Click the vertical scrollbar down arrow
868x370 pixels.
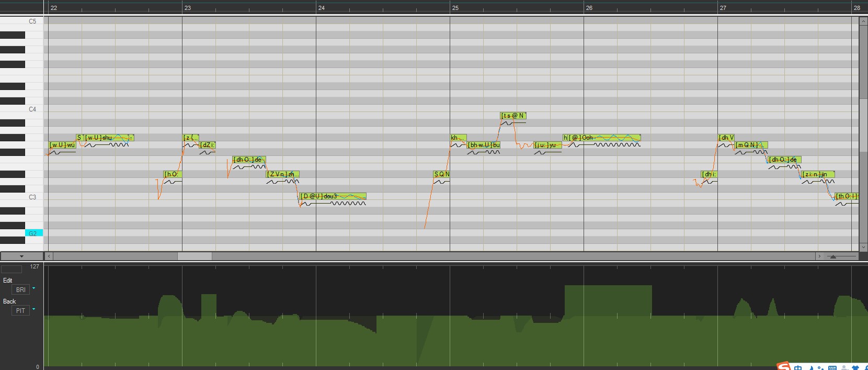coord(862,247)
